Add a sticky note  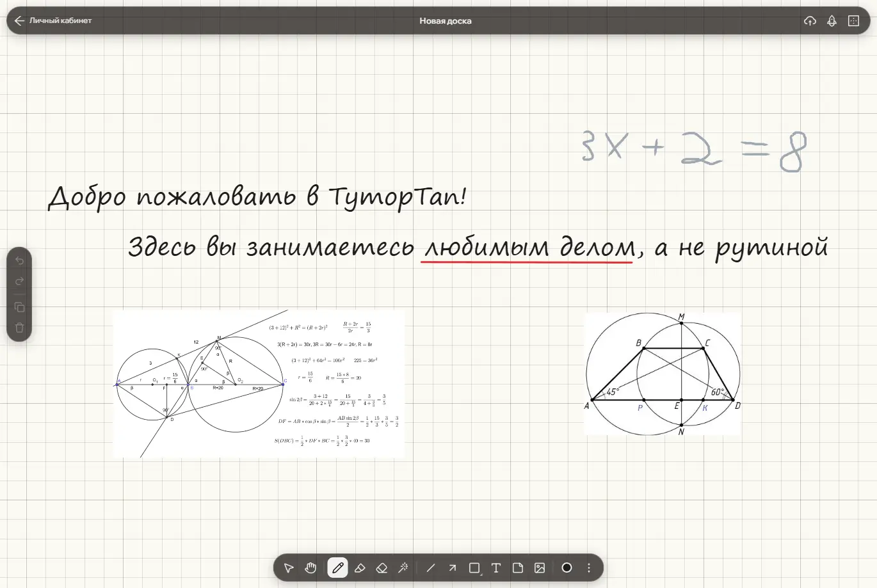(518, 568)
